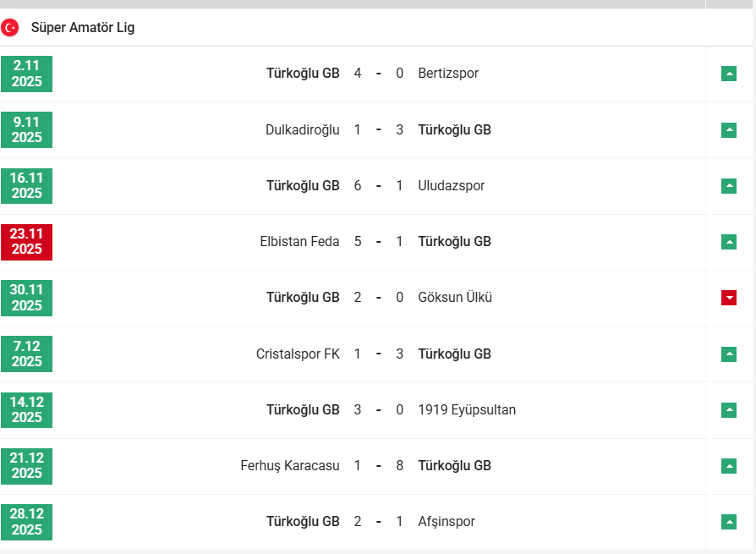Open the Elbistan Feda team page
Viewport: 756px width, 554px height.
(299, 242)
